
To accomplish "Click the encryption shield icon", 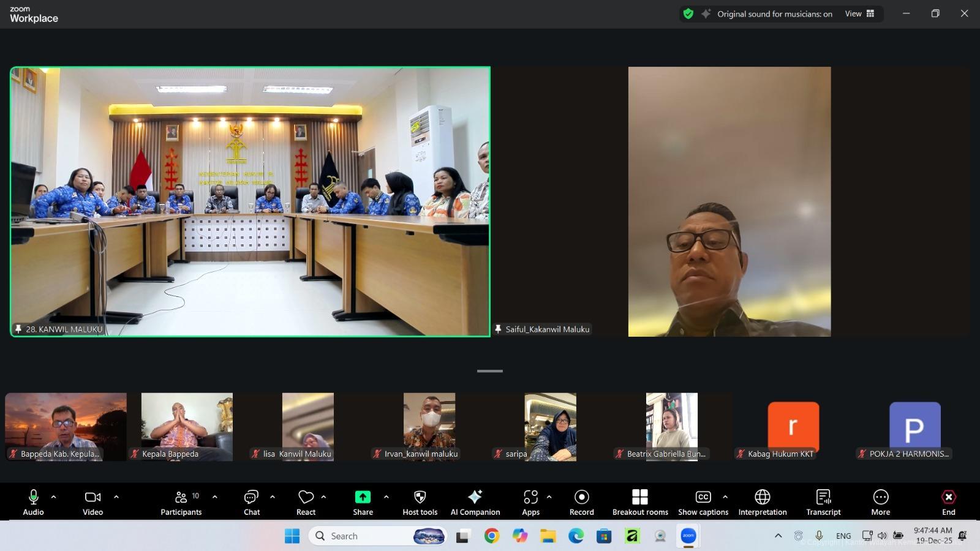I will pyautogui.click(x=688, y=14).
